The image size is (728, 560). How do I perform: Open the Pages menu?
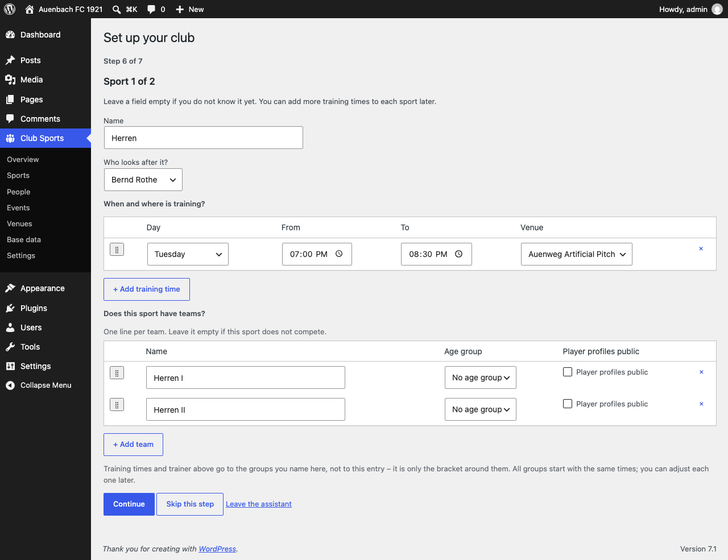tap(45, 99)
